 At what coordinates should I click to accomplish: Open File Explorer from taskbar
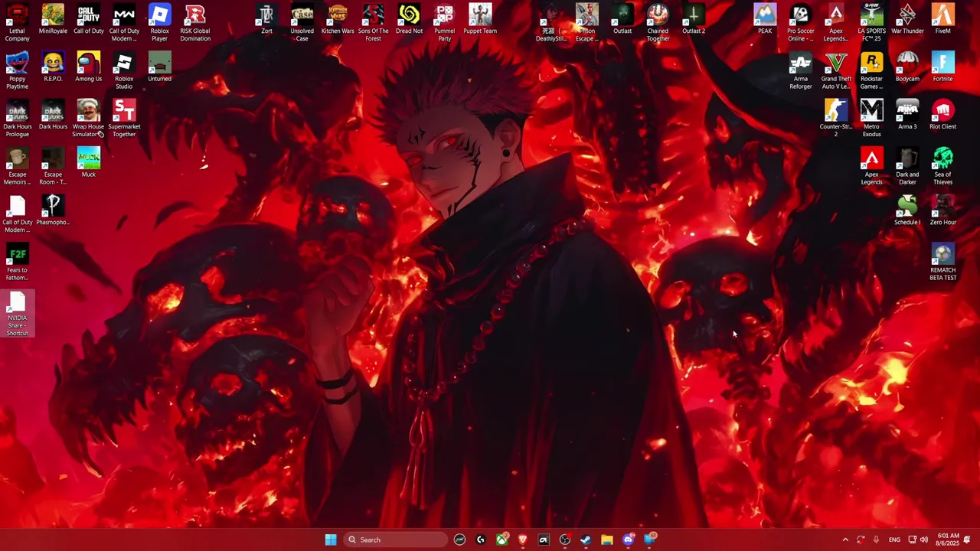click(607, 540)
